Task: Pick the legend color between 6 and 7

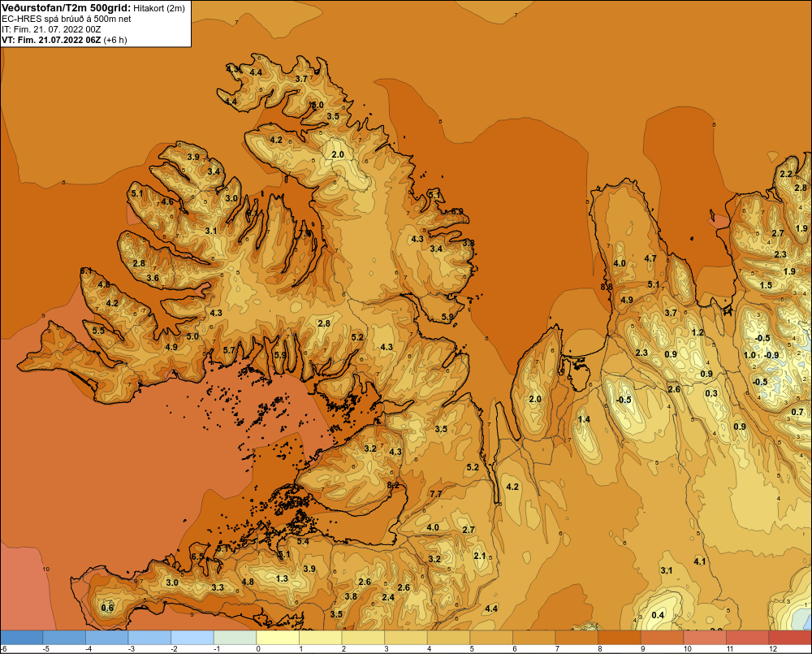Action: (534, 638)
